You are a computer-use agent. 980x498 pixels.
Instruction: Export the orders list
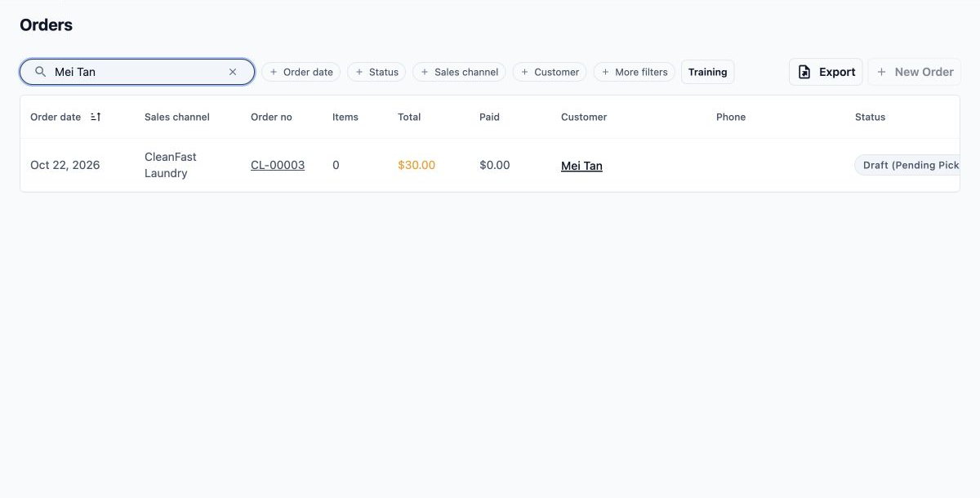[x=826, y=72]
